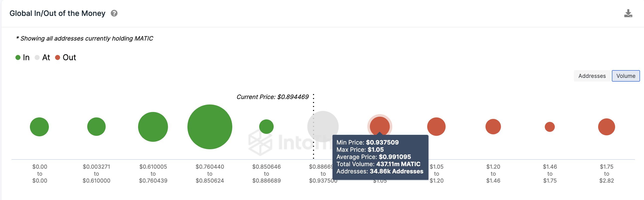The height and width of the screenshot is (200, 644).
Task: Select the smallest red bubble at $1.46
Action: (550, 127)
